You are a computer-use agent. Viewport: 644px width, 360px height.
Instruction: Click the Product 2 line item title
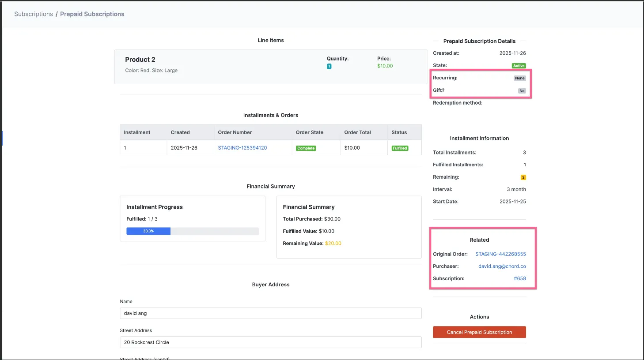pyautogui.click(x=140, y=60)
